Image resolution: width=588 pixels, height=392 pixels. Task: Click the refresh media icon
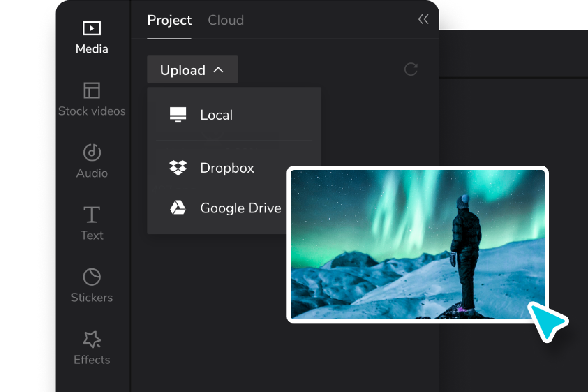pos(411,69)
